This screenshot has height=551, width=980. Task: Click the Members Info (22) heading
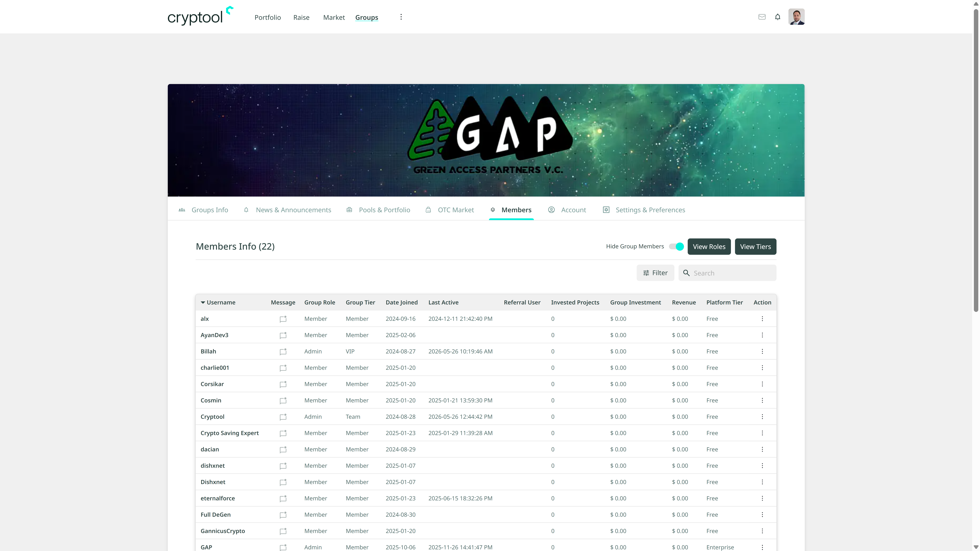pos(235,246)
